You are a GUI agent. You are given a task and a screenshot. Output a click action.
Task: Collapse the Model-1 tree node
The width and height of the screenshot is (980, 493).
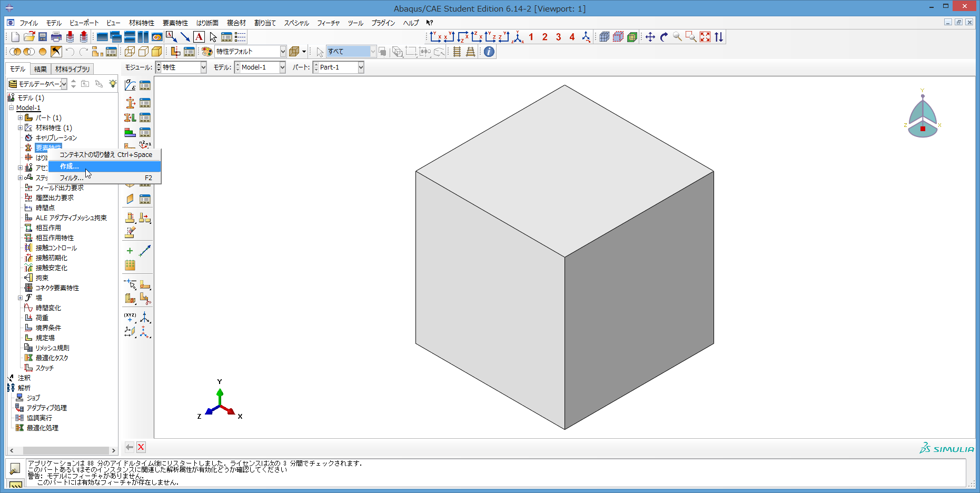click(x=11, y=108)
